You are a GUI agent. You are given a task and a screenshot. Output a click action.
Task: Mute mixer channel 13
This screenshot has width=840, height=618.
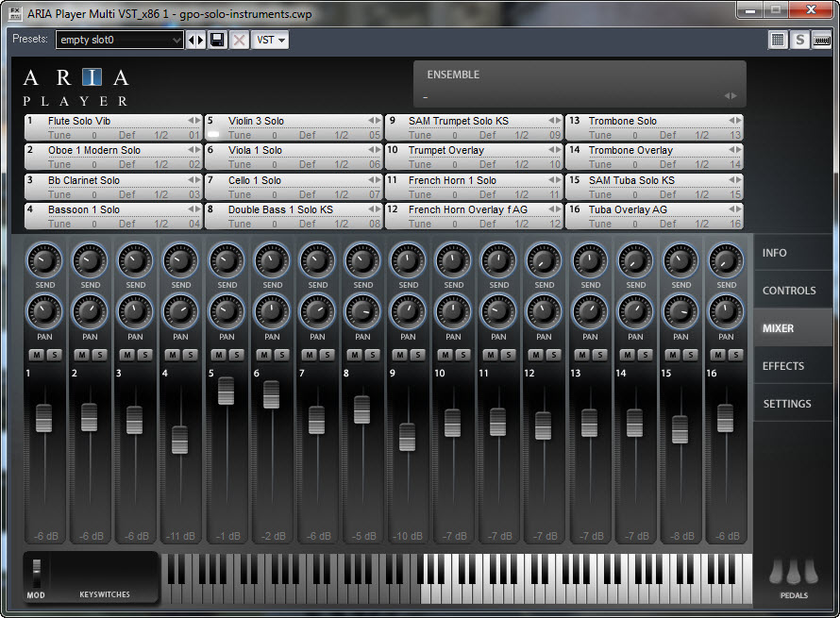581,355
